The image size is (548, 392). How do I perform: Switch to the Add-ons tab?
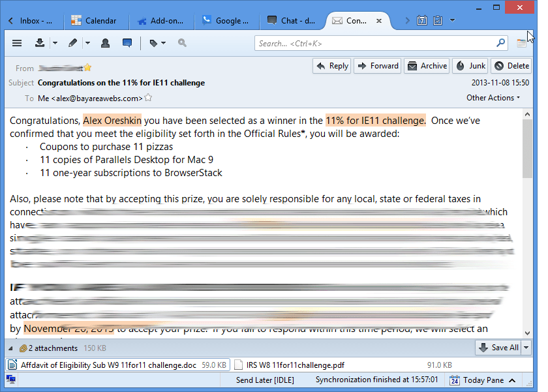point(160,21)
